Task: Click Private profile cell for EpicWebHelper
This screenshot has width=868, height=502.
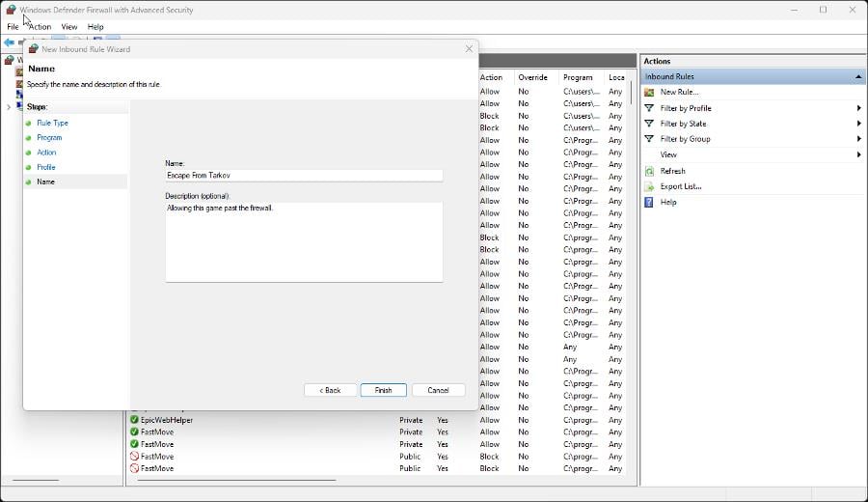Action: 411,420
